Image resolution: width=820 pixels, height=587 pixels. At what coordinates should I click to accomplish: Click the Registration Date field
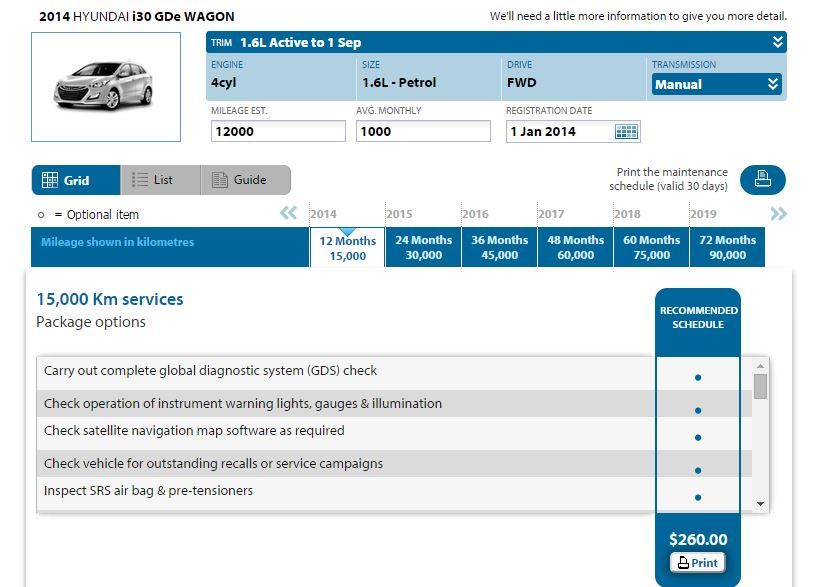[573, 131]
